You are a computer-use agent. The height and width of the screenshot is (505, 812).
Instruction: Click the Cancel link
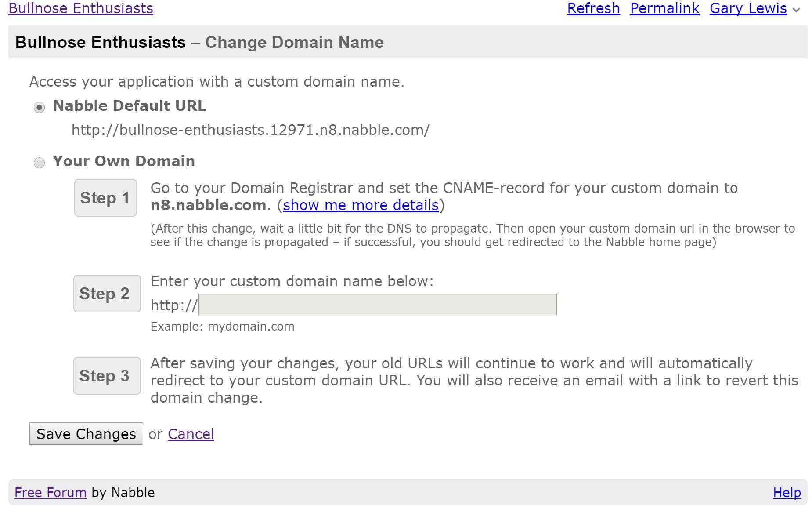(x=191, y=434)
